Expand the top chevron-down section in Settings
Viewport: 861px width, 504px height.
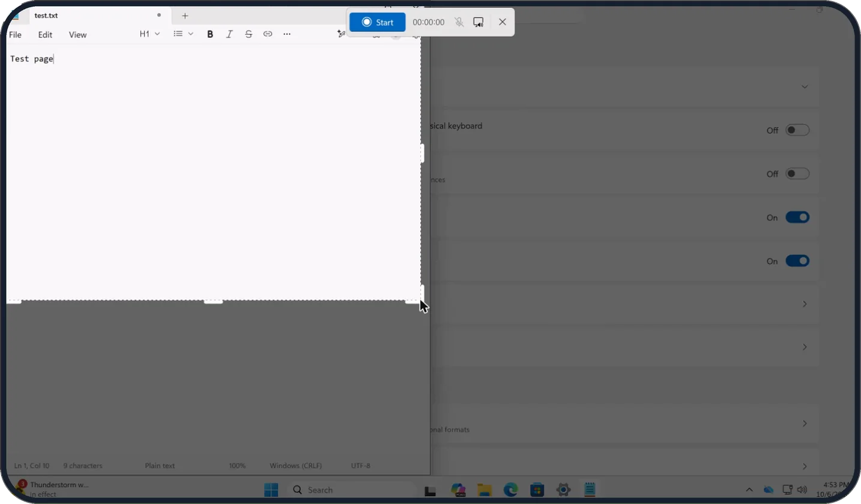(x=805, y=87)
